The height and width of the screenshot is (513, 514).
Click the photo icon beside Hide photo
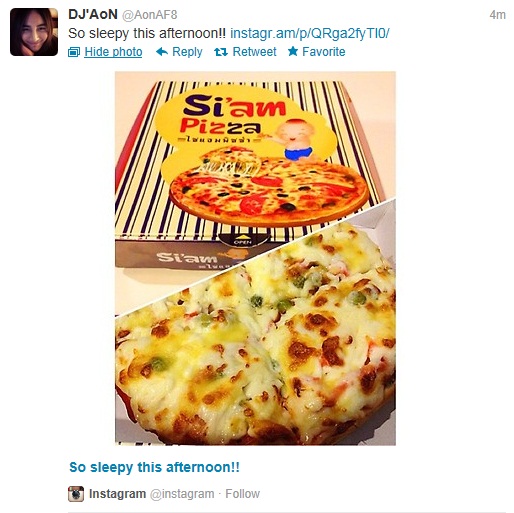[x=74, y=52]
